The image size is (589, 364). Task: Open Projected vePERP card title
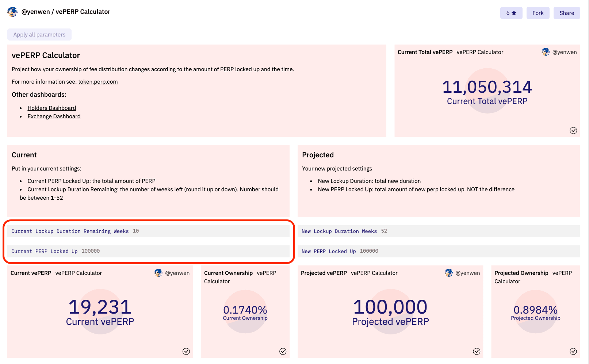[x=324, y=273]
